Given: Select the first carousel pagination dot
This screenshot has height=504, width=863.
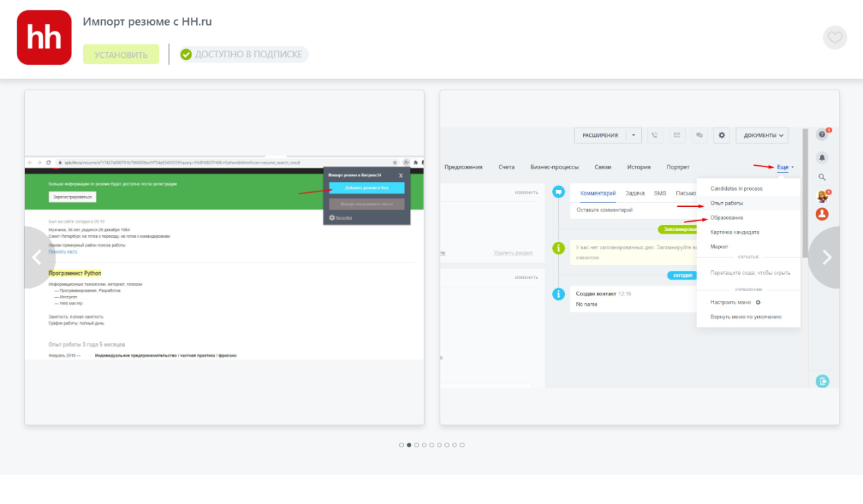Looking at the screenshot, I should pos(401,445).
